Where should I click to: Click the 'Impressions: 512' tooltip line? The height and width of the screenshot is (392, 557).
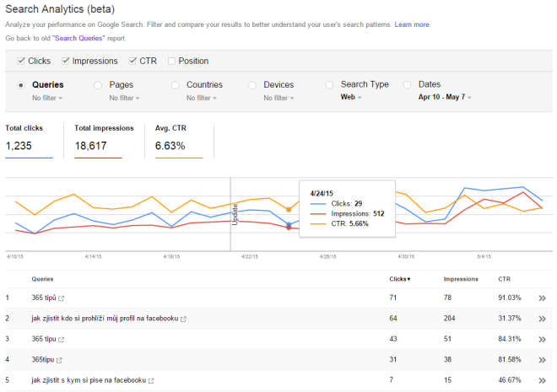pyautogui.click(x=348, y=213)
